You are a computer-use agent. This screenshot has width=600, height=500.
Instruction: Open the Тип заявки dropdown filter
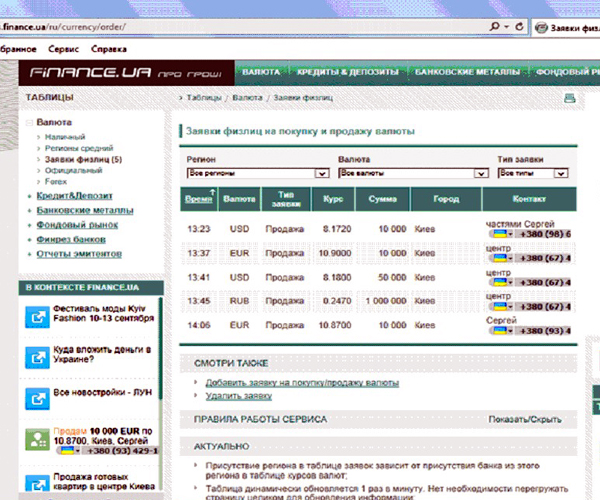pos(568,173)
